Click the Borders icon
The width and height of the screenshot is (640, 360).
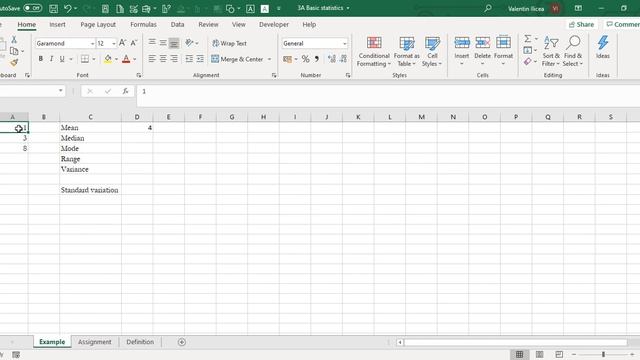84,59
